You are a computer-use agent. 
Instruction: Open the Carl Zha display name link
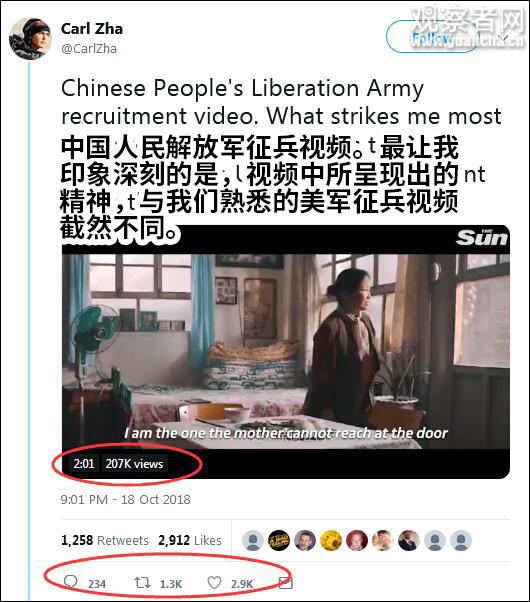click(92, 29)
